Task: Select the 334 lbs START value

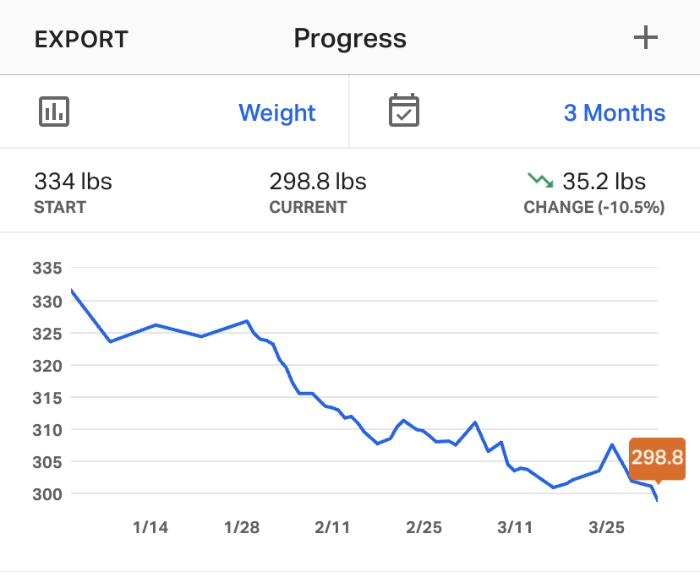Action: click(x=73, y=182)
